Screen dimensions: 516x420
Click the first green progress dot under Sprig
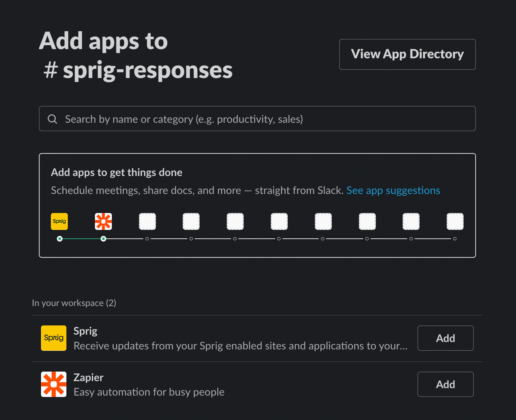[x=60, y=239]
